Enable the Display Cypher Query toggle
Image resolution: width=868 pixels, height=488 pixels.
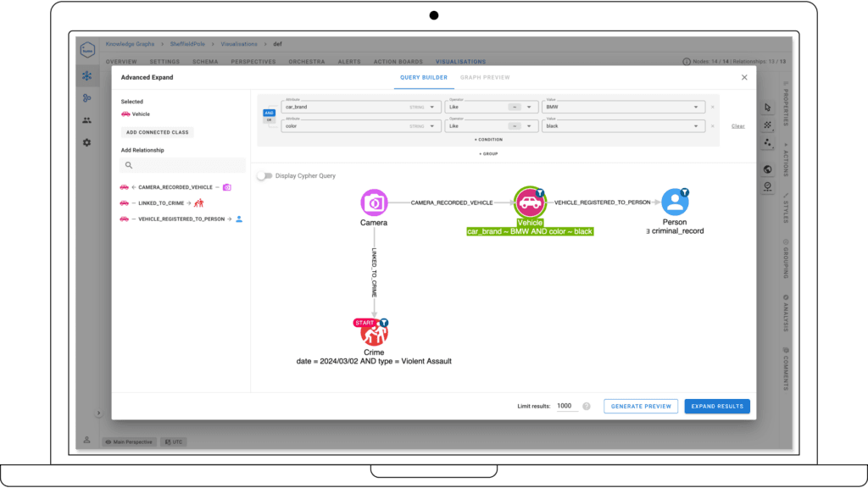pos(265,175)
